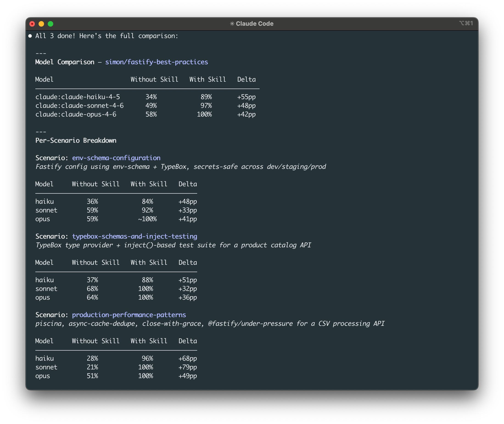
Task: Click the '+68pp' delta value
Action: [188, 358]
